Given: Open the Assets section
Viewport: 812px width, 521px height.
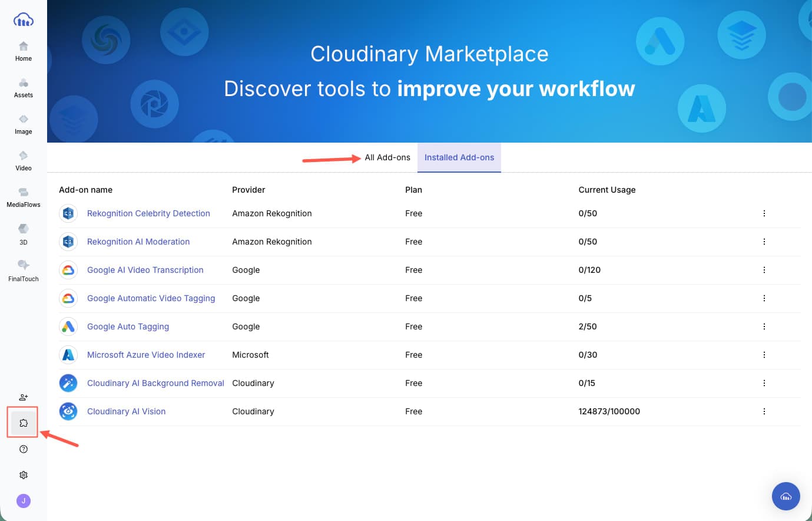Looking at the screenshot, I should 24,88.
